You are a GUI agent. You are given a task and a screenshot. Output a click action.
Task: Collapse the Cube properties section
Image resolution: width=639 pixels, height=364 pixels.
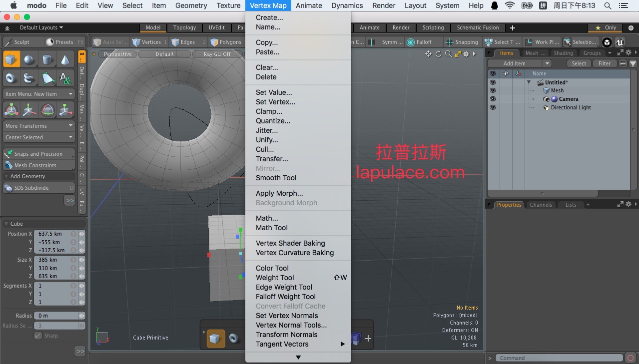pos(6,224)
